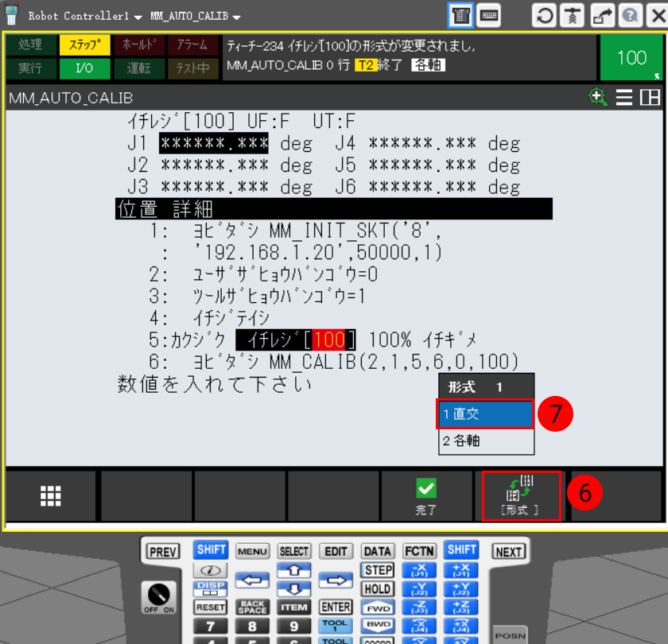Image resolution: width=668 pixels, height=644 pixels.
Task: Click the red 100 register index
Action: pos(329,340)
